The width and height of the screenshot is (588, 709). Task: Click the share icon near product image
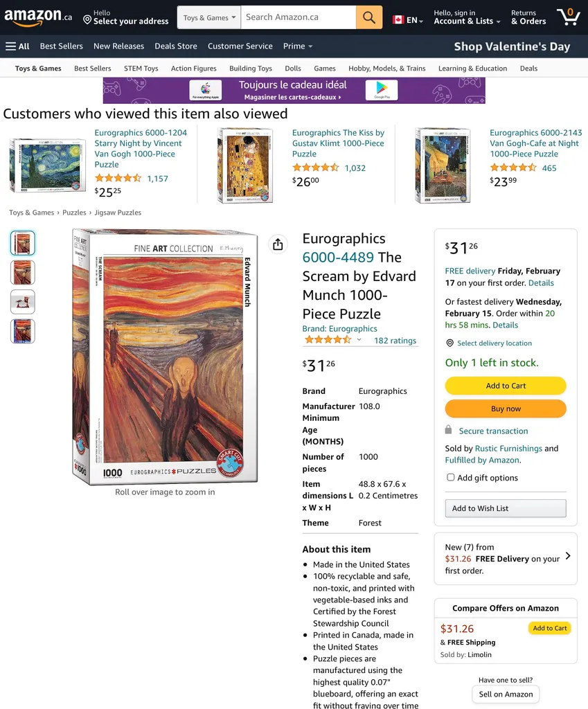[278, 244]
